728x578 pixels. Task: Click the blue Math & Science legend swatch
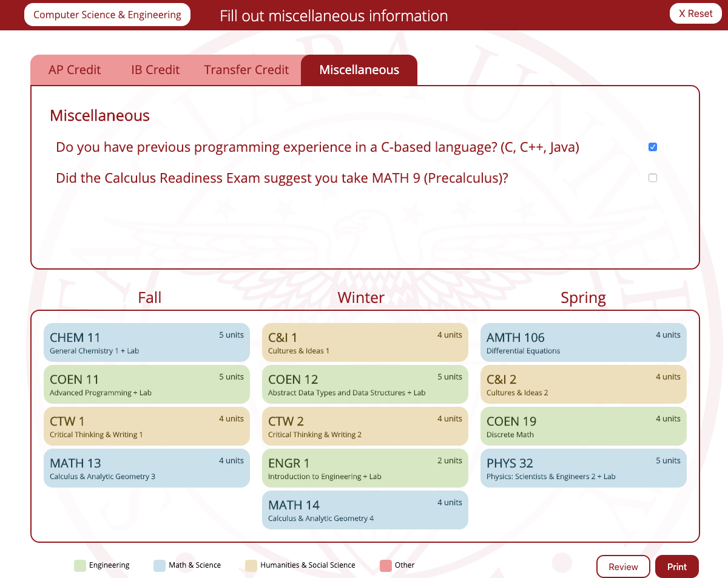coord(160,565)
